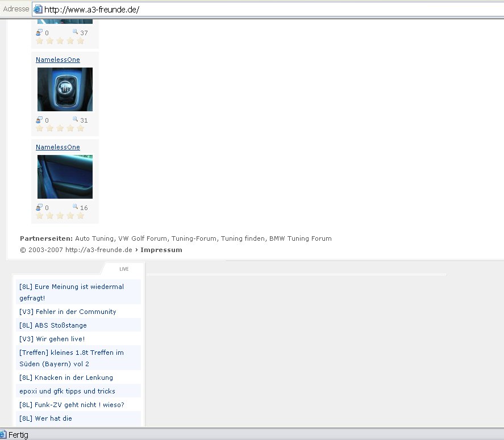The width and height of the screenshot is (504, 440).
Task: Click the magnifier views icon next to 31
Action: [75, 119]
